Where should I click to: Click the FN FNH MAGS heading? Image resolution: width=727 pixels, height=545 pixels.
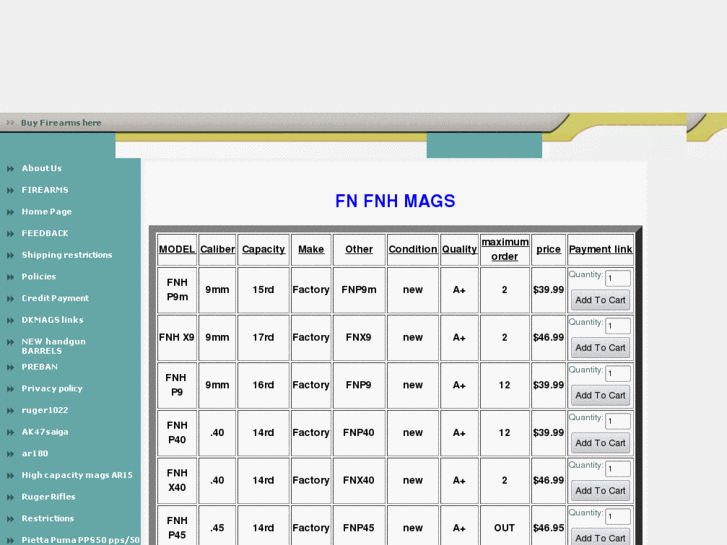tap(395, 201)
